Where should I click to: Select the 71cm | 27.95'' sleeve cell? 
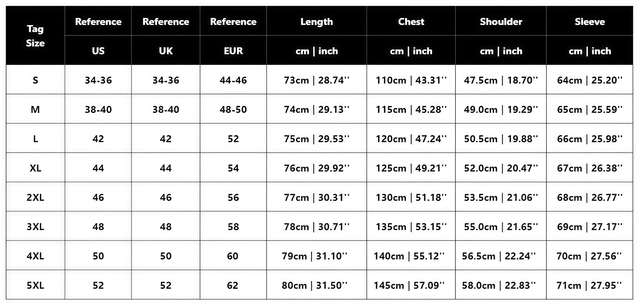point(589,285)
